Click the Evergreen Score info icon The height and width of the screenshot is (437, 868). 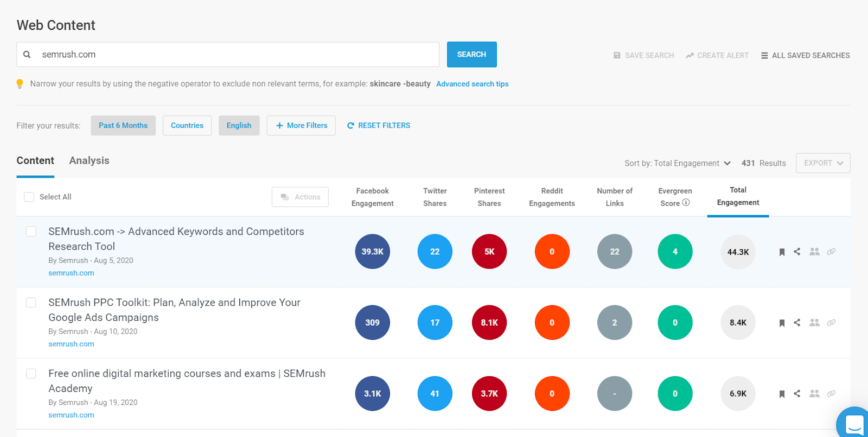pos(686,202)
